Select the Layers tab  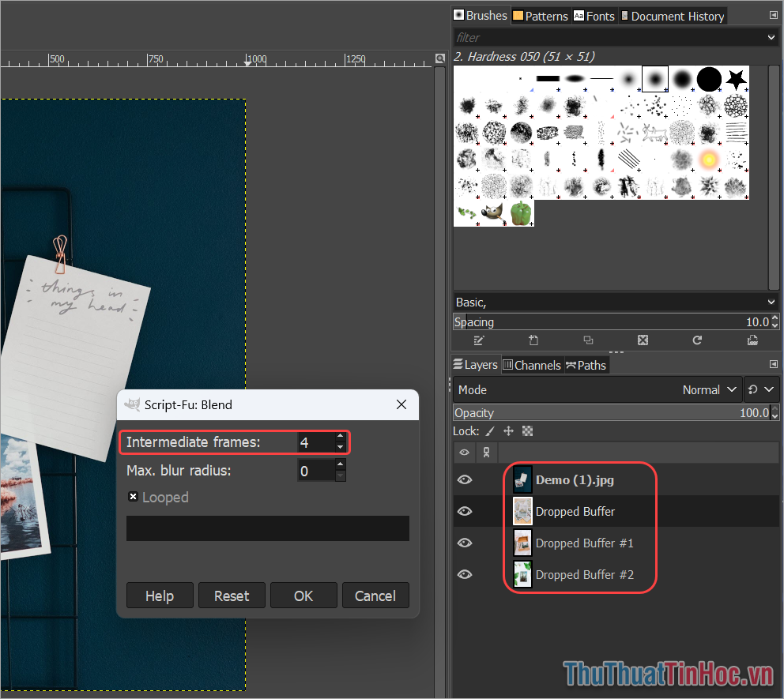[475, 365]
